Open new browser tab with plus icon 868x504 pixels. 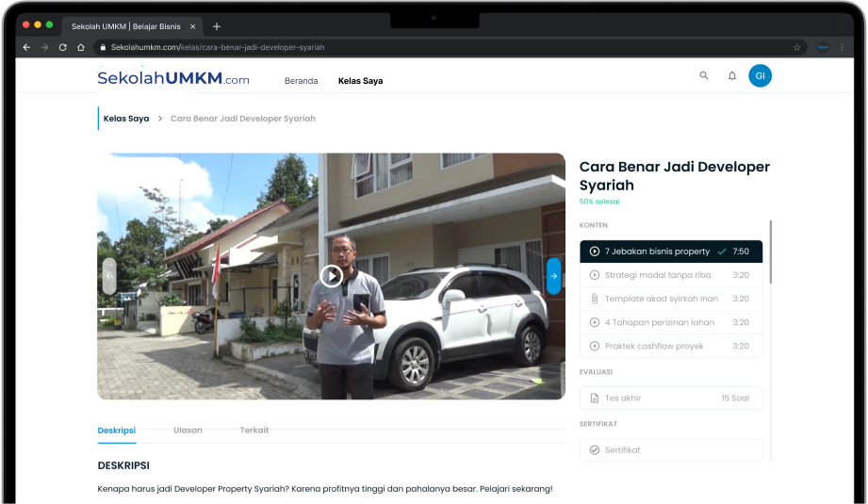pos(217,26)
